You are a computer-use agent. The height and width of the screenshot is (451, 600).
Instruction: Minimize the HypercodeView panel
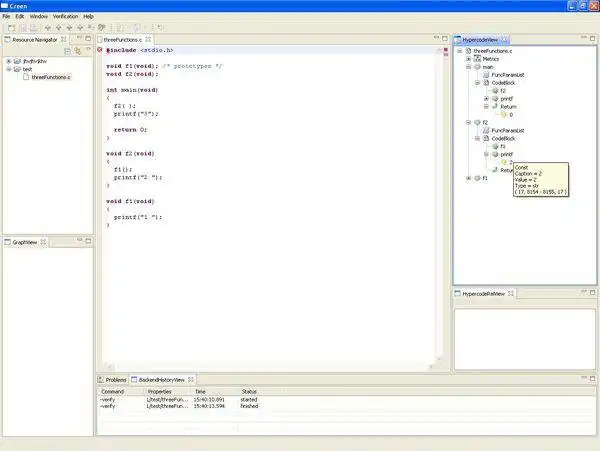[584, 37]
